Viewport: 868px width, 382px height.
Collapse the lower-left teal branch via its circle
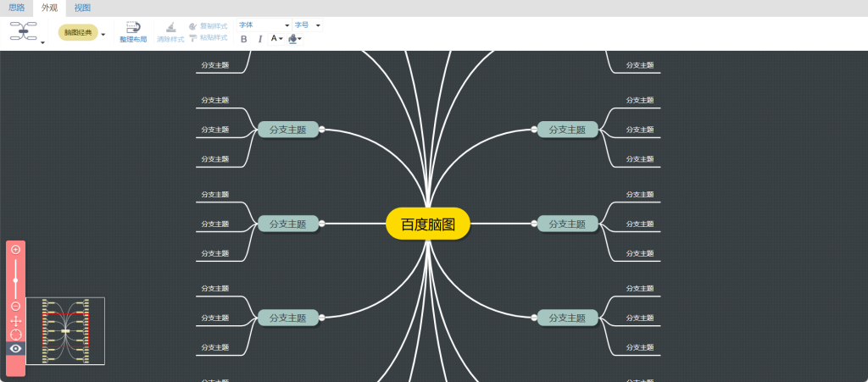[x=321, y=318]
